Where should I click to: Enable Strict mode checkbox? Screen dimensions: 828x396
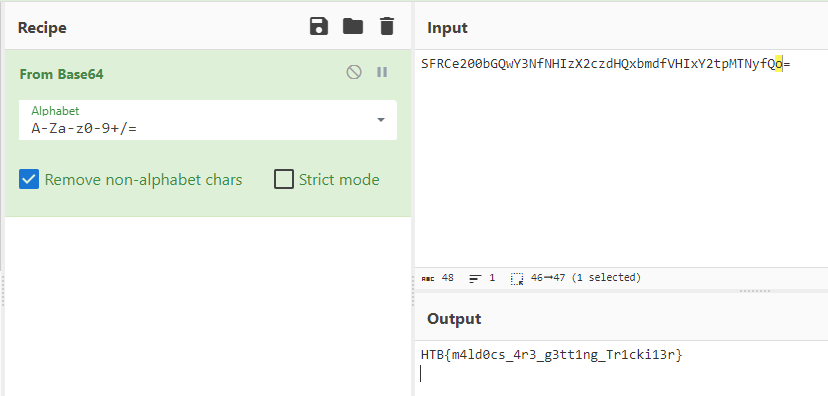point(284,180)
